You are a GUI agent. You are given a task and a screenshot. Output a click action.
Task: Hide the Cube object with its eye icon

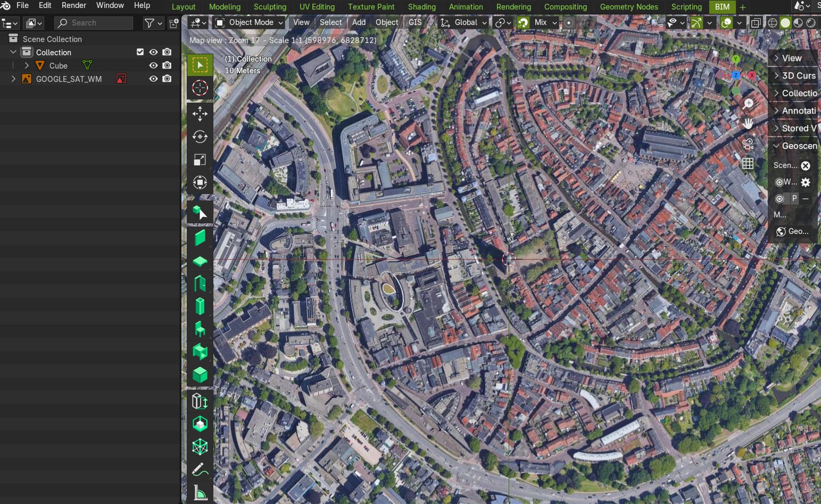153,65
